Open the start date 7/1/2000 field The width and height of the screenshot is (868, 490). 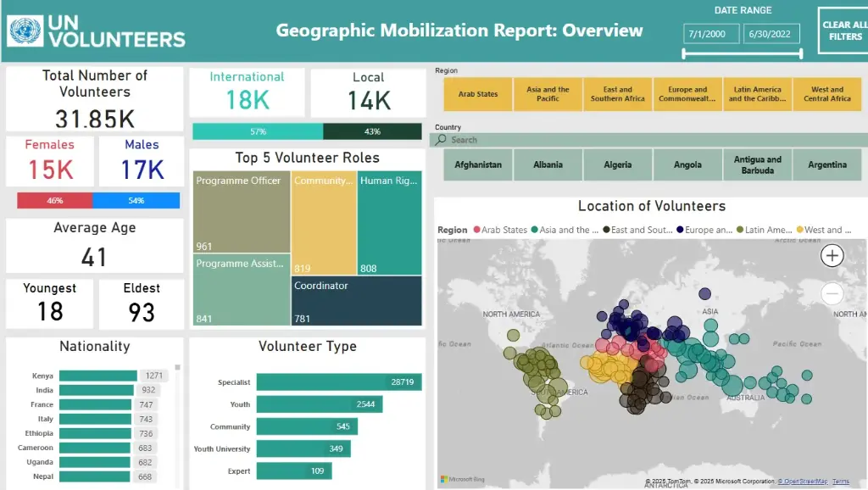[710, 33]
